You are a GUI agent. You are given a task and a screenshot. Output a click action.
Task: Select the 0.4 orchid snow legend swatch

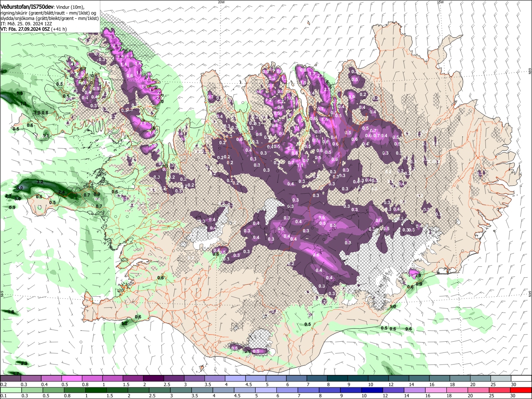52,379
